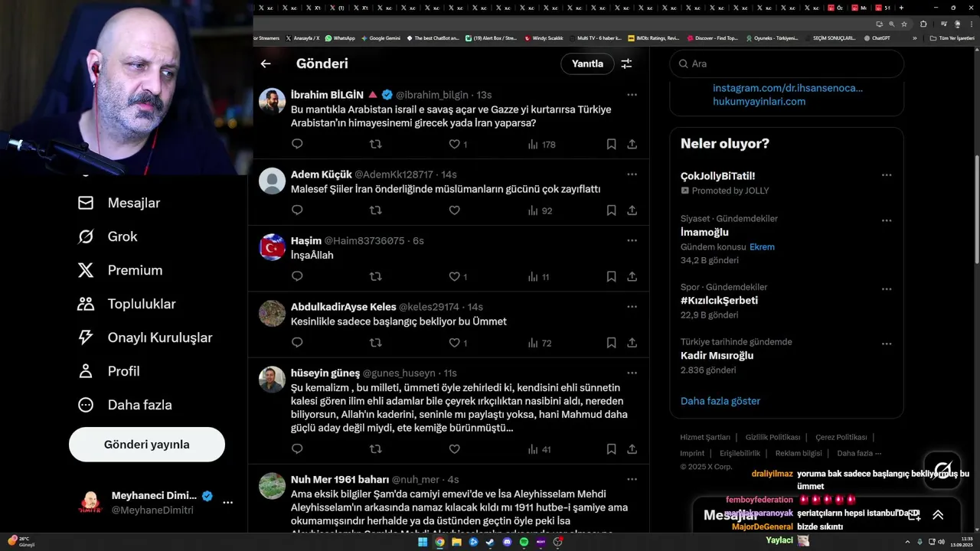Open the #KızılcıkŞerbeti trend
Screen dimensions: 980x551
pos(719,301)
